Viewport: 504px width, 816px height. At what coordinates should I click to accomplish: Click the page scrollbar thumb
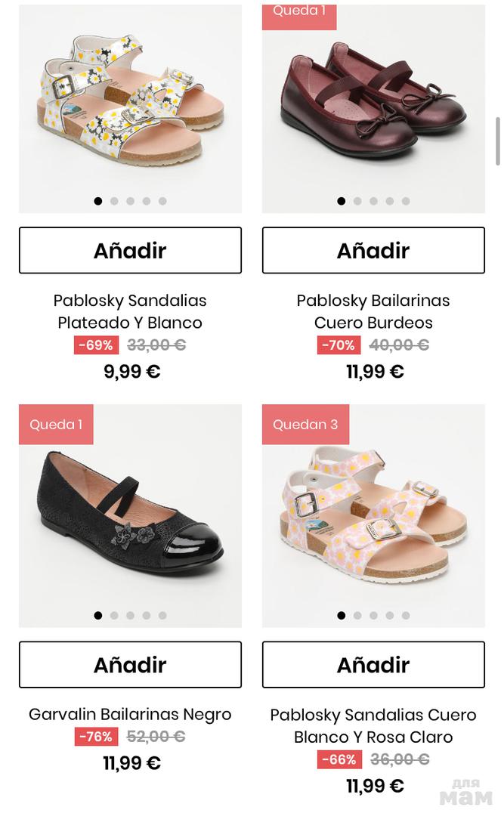pos(497,141)
